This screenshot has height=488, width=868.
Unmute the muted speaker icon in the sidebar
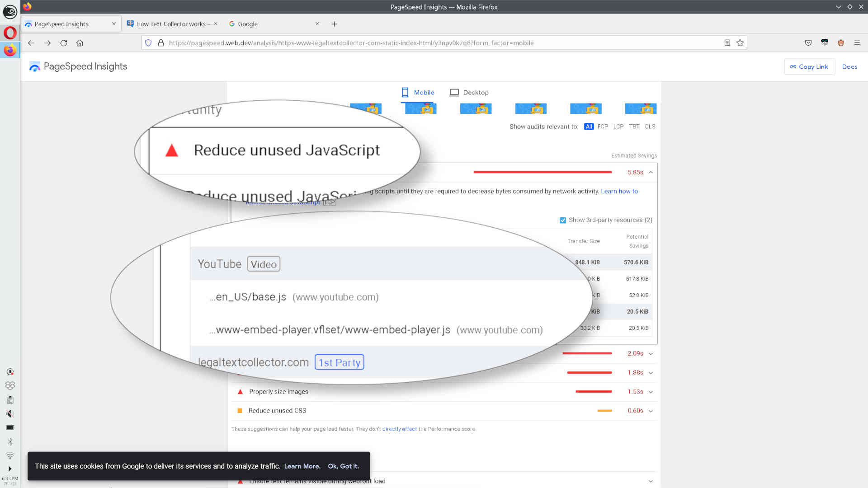[10, 413]
